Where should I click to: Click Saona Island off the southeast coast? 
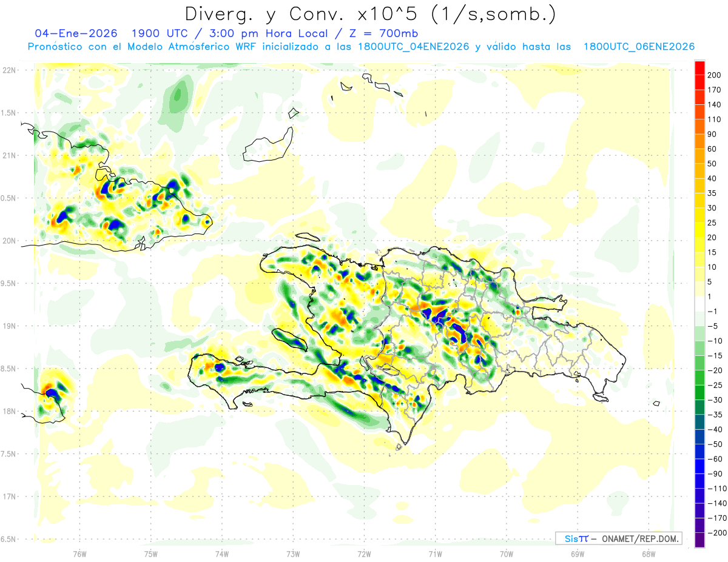(601, 397)
